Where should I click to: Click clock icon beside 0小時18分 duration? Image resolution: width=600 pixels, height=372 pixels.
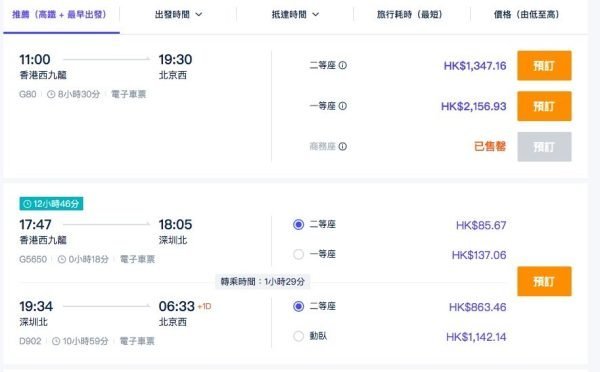[x=62, y=259]
